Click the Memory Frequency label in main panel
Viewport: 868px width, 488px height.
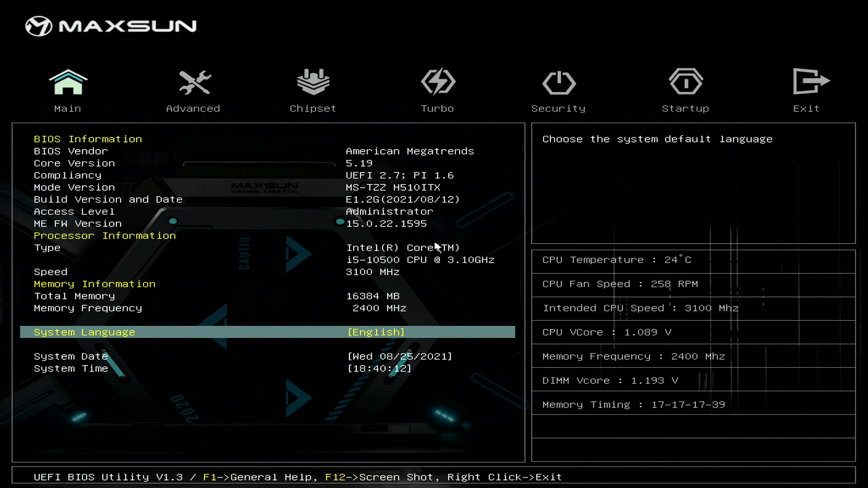88,308
